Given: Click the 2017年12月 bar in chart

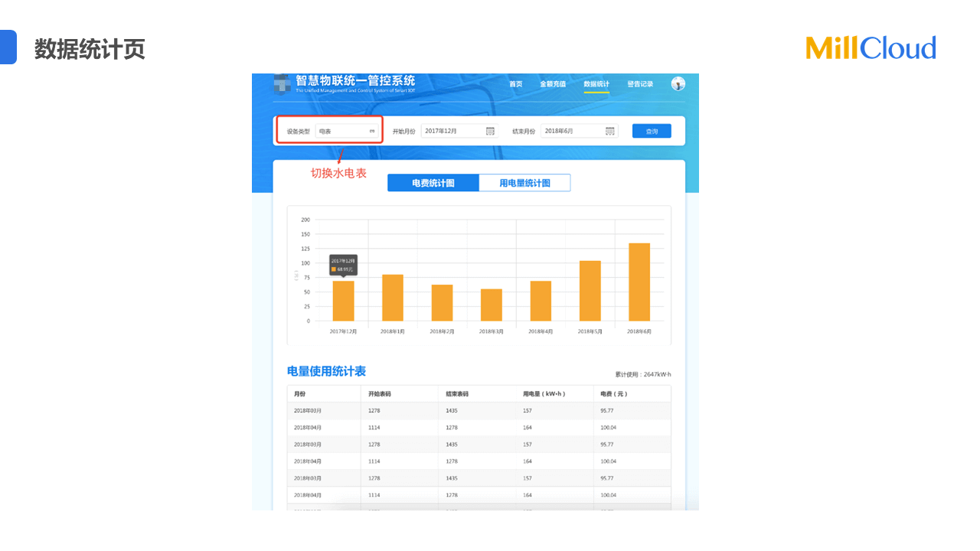Looking at the screenshot, I should pos(343,302).
